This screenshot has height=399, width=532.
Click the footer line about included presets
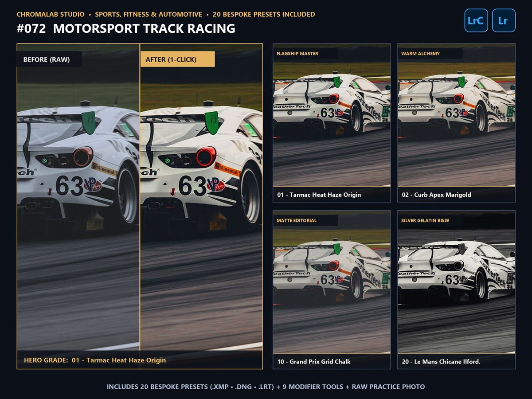pos(266,387)
